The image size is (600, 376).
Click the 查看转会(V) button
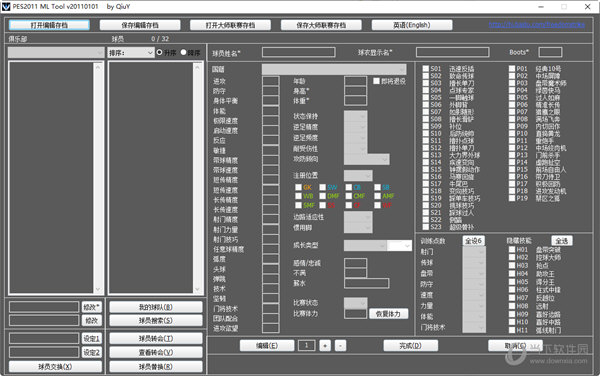click(x=156, y=352)
